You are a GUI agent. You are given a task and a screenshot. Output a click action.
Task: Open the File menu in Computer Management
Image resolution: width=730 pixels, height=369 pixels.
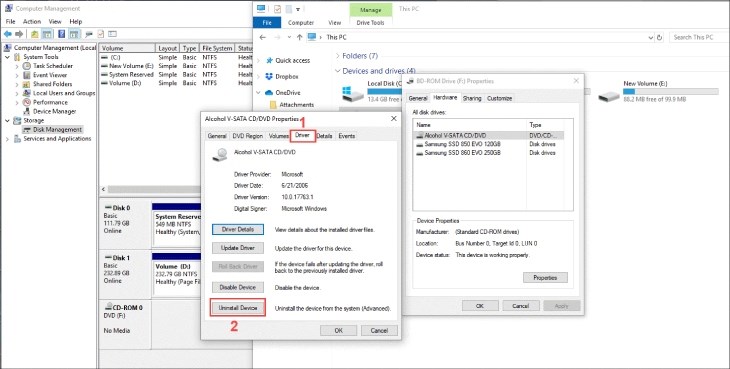10,21
